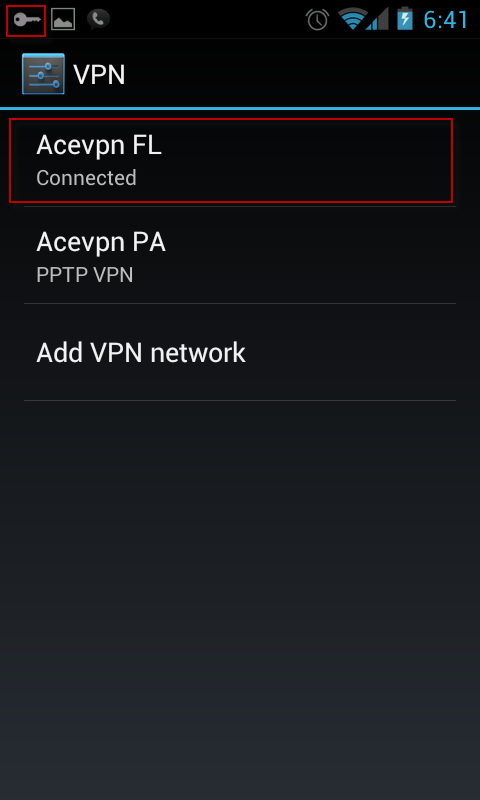The image size is (480, 800).
Task: Click the settings sliders icon beside VPN
Action: point(43,74)
